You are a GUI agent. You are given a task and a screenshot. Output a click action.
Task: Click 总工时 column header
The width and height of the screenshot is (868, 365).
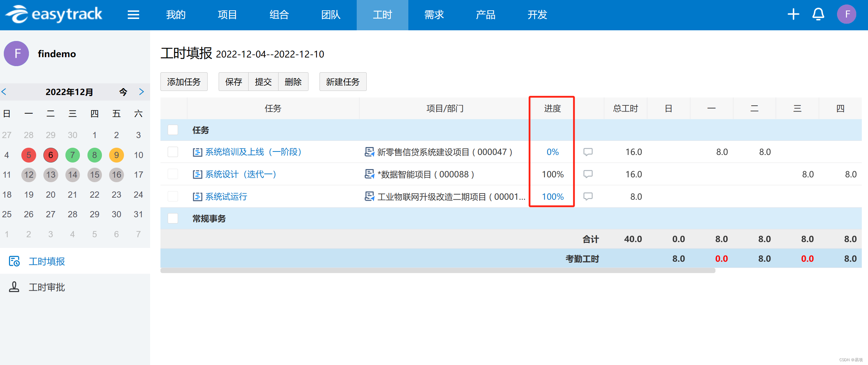626,108
